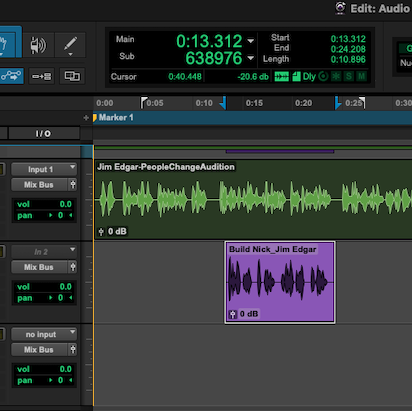412x411 pixels.
Task: Open third track's Mix Bus output selector
Action: 39,350
